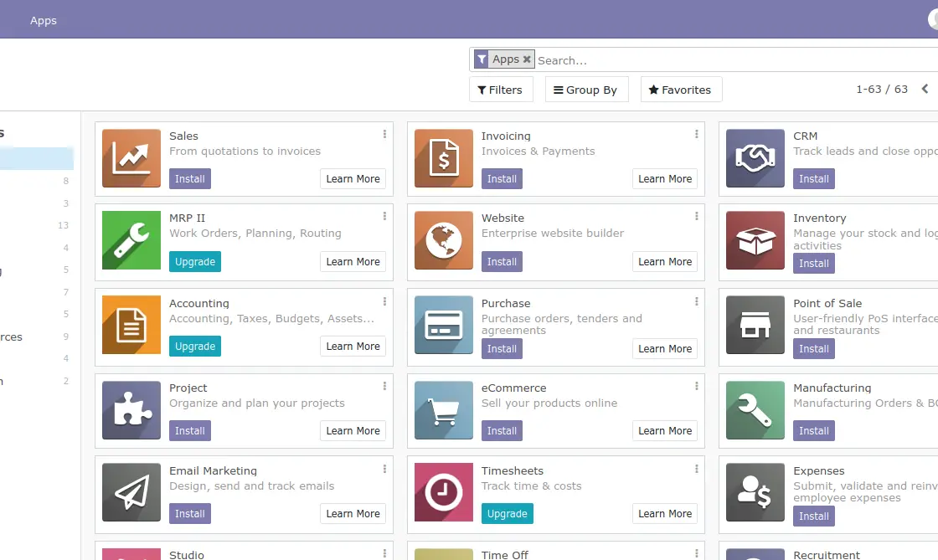Open the Project card kebab menu
This screenshot has height=560, width=938.
coord(384,387)
